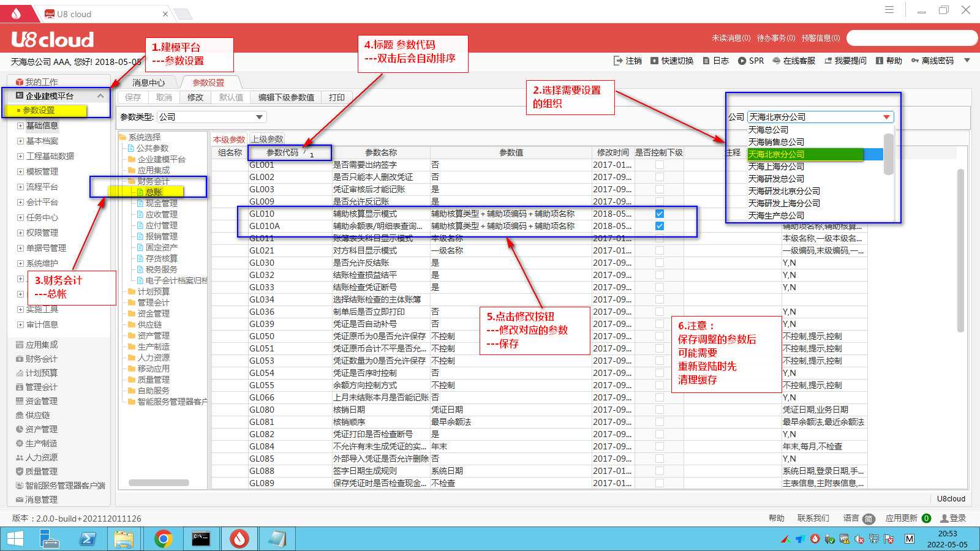Image resolution: width=980 pixels, height=551 pixels.
Task: Expand the 基础信息 tree node
Action: 20,126
